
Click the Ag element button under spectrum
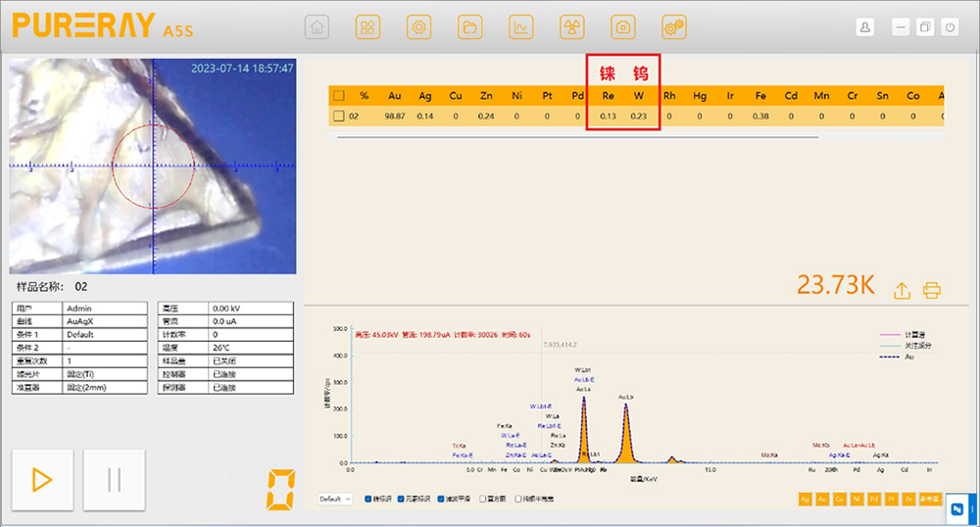click(x=806, y=500)
